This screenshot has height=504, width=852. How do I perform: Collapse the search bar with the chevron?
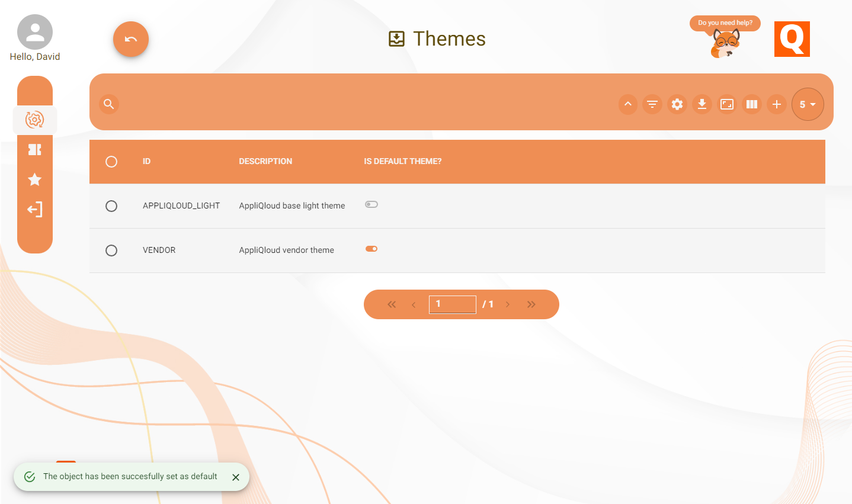(627, 104)
